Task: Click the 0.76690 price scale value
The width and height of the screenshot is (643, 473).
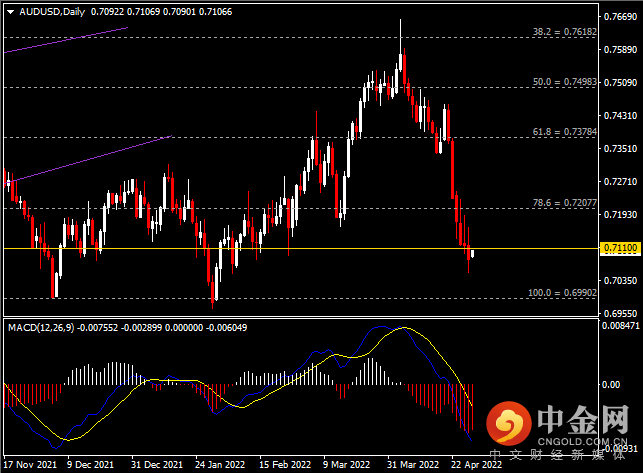Action: click(x=620, y=17)
